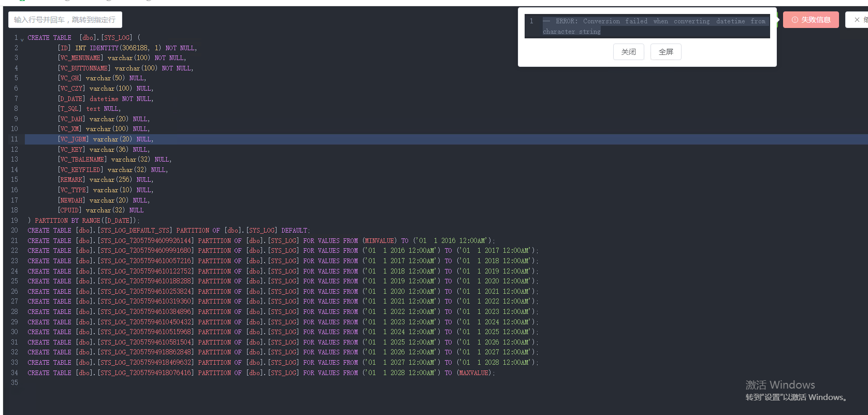Click the REMARK varchar(256) column line
Image resolution: width=868 pixels, height=415 pixels.
pos(106,180)
